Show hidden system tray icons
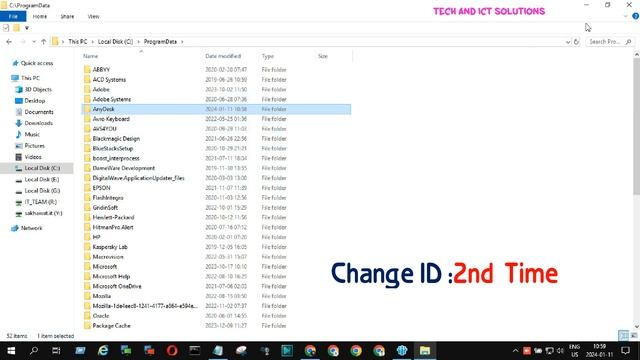The width and height of the screenshot is (640, 360). [x=516, y=351]
